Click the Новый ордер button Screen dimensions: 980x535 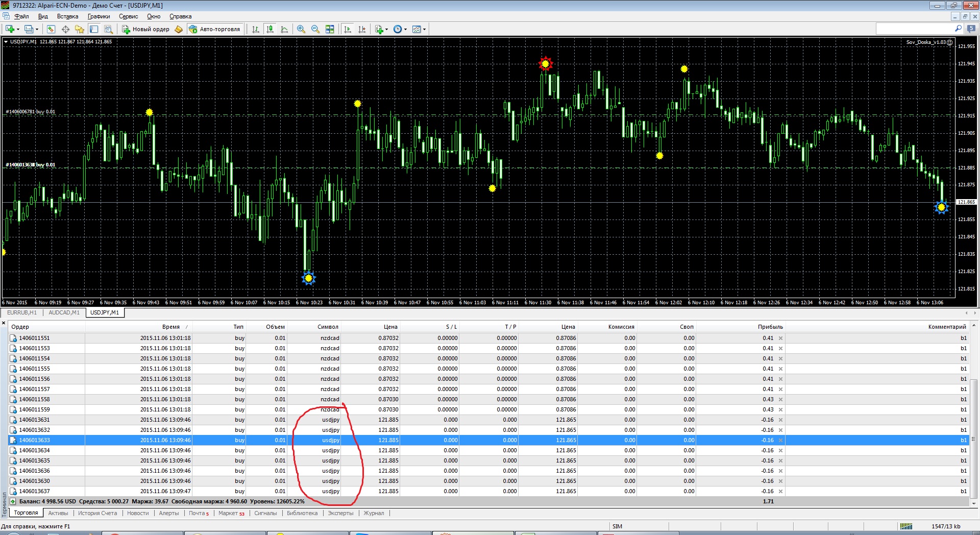(x=145, y=29)
